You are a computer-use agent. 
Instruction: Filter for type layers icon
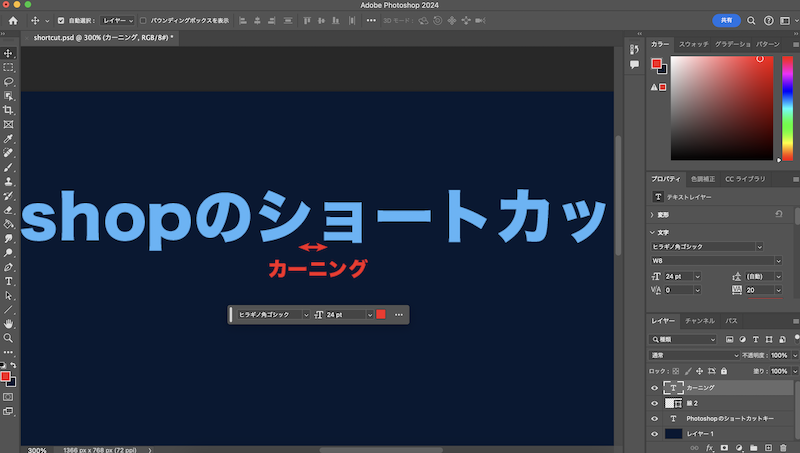pyautogui.click(x=756, y=339)
